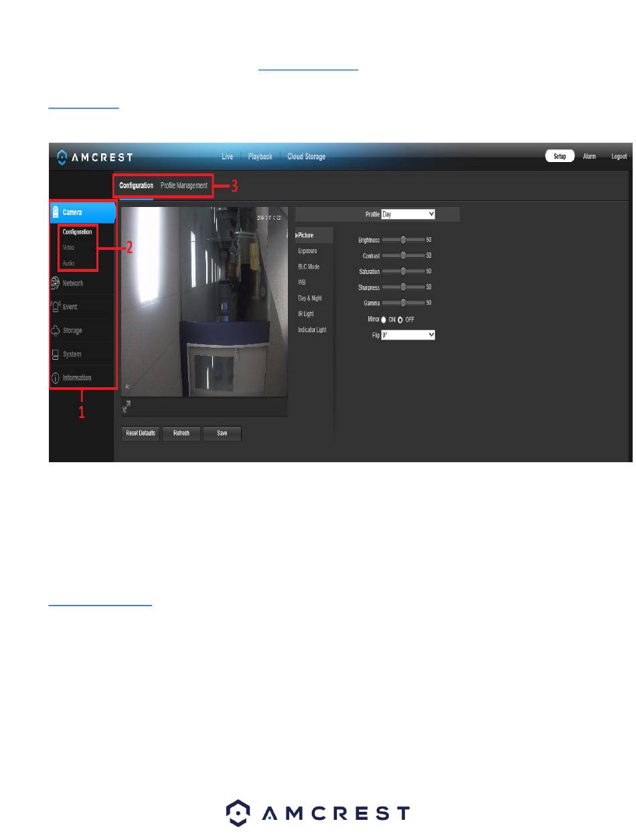Image resolution: width=636 pixels, height=840 pixels.
Task: Select the Setup tab
Action: pos(560,156)
